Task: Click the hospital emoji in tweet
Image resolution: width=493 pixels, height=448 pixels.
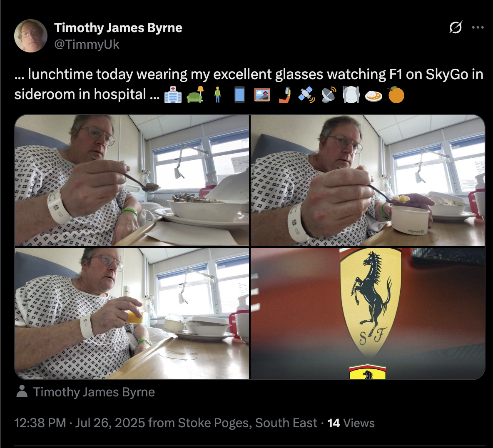Action: (173, 95)
